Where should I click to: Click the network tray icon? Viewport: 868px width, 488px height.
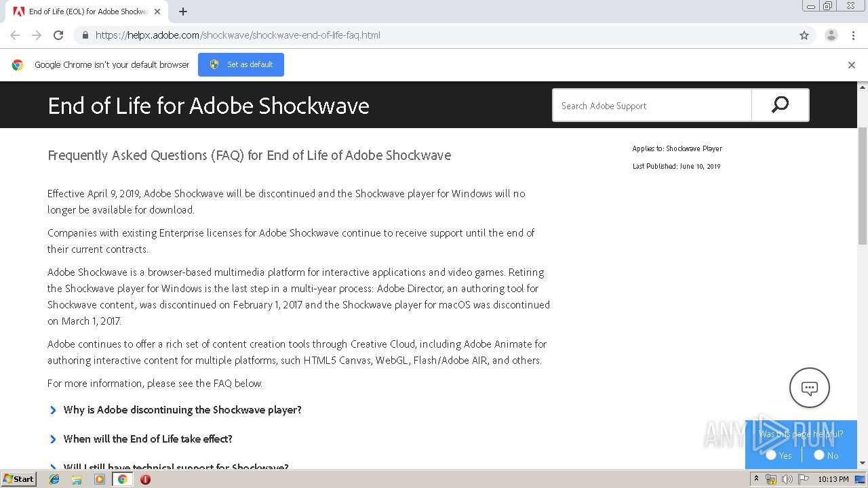click(771, 479)
